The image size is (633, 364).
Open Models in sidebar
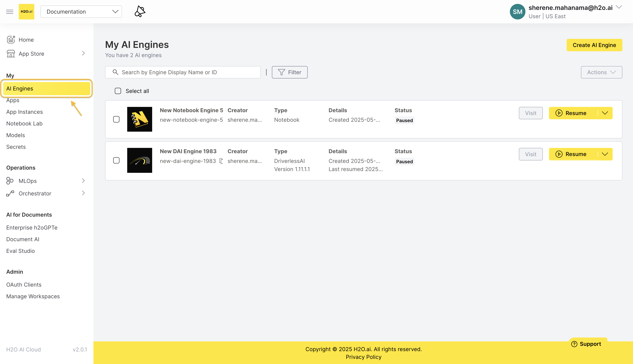(x=16, y=135)
